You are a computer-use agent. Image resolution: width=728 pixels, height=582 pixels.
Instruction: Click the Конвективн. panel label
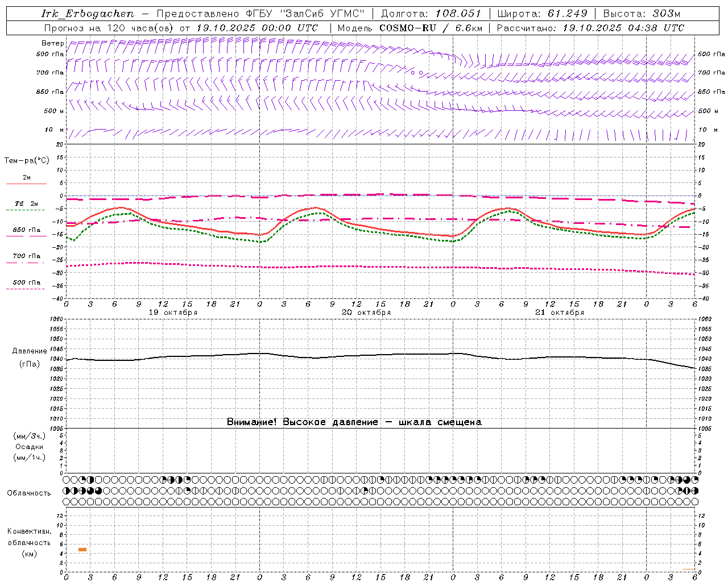pos(30,531)
